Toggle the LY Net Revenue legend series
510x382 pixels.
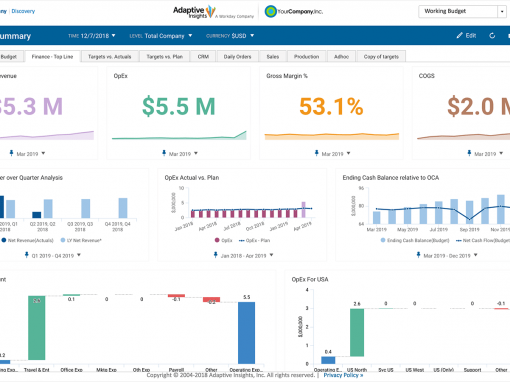(x=81, y=240)
